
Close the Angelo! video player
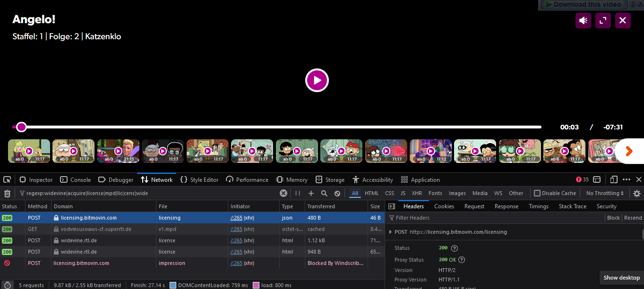click(623, 20)
